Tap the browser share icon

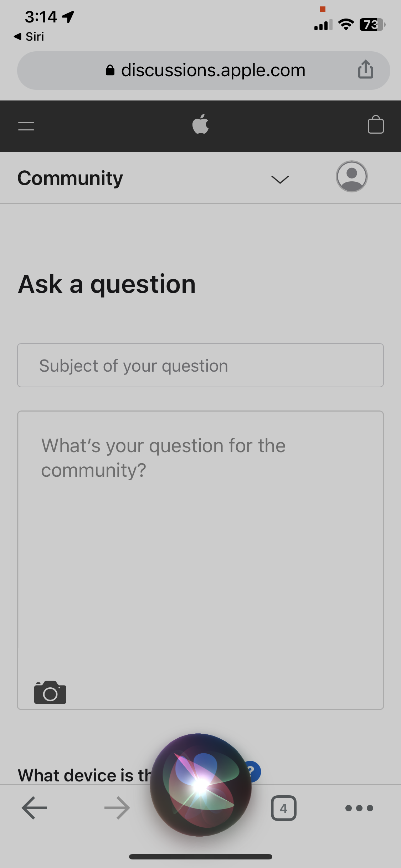pos(365,69)
